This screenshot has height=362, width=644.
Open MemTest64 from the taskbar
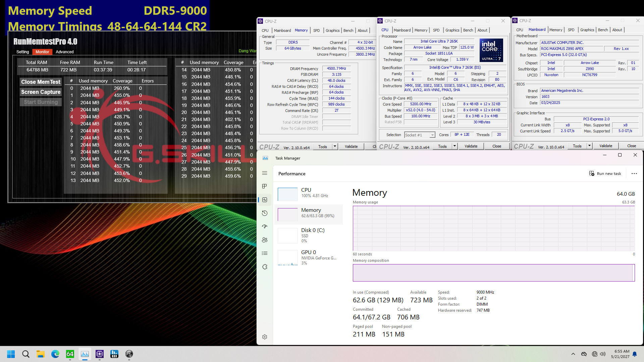click(70, 354)
